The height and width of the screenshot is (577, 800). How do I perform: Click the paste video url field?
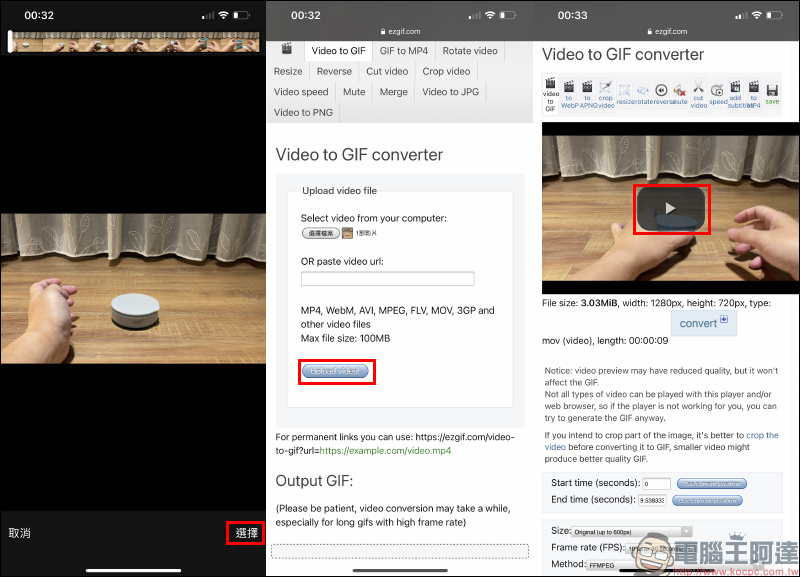373,279
